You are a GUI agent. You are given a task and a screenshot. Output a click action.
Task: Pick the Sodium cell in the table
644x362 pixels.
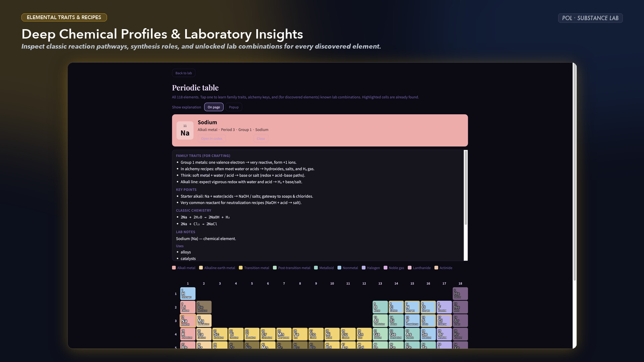[x=188, y=321]
